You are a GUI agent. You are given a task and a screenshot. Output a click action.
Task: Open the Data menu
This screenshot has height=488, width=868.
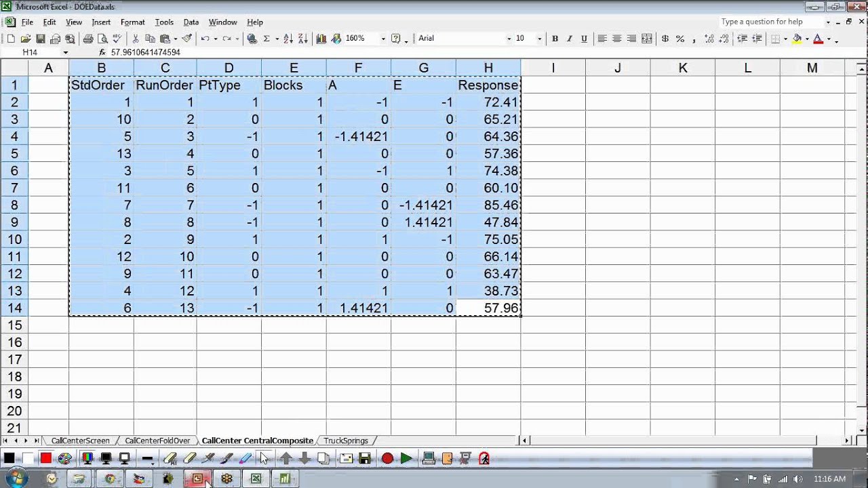tap(191, 22)
